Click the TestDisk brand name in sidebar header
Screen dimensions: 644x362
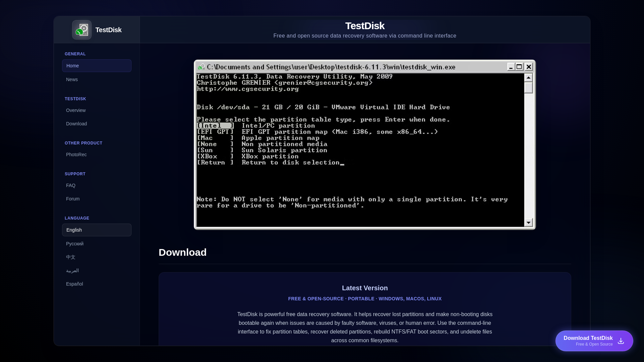[x=108, y=30]
